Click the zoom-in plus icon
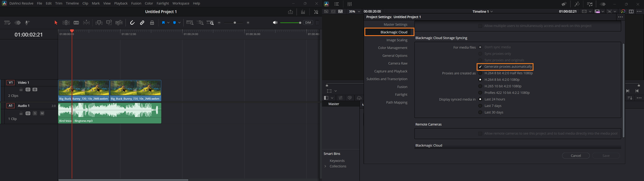Image resolution: width=644 pixels, height=181 pixels. pyautogui.click(x=248, y=23)
